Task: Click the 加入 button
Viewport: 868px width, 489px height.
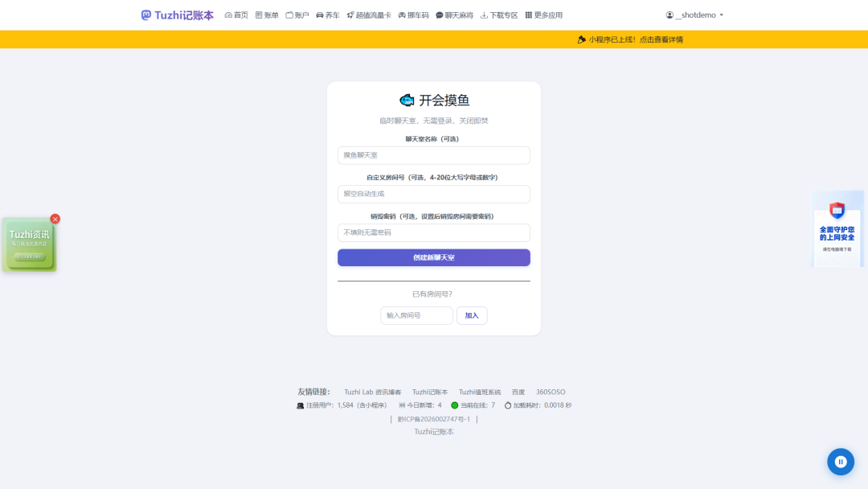Action: [x=472, y=315]
